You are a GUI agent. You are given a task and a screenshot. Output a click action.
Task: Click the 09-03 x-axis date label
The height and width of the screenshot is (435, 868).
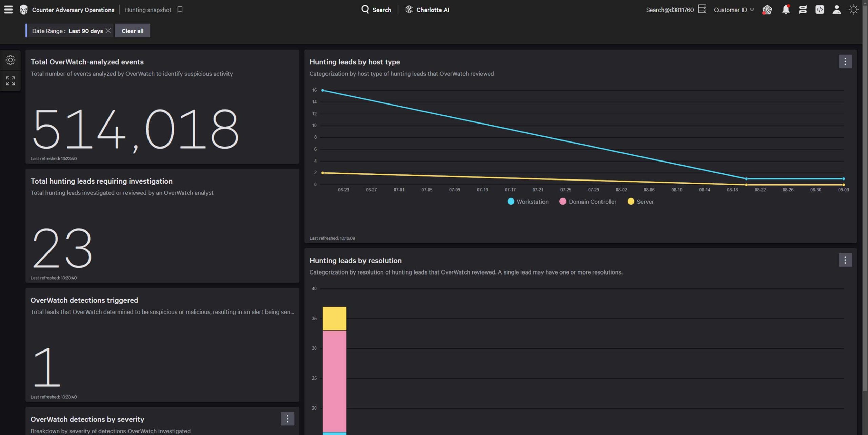click(x=843, y=190)
